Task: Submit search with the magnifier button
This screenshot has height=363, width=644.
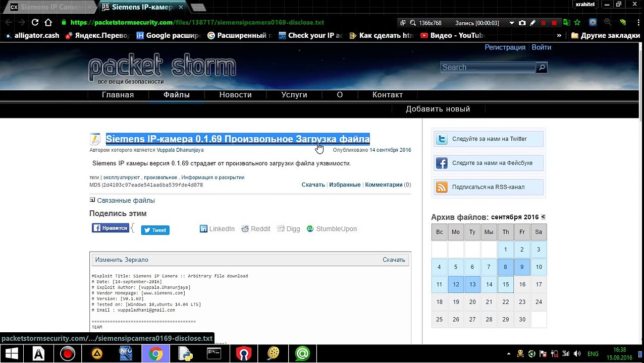Action: 542,67
